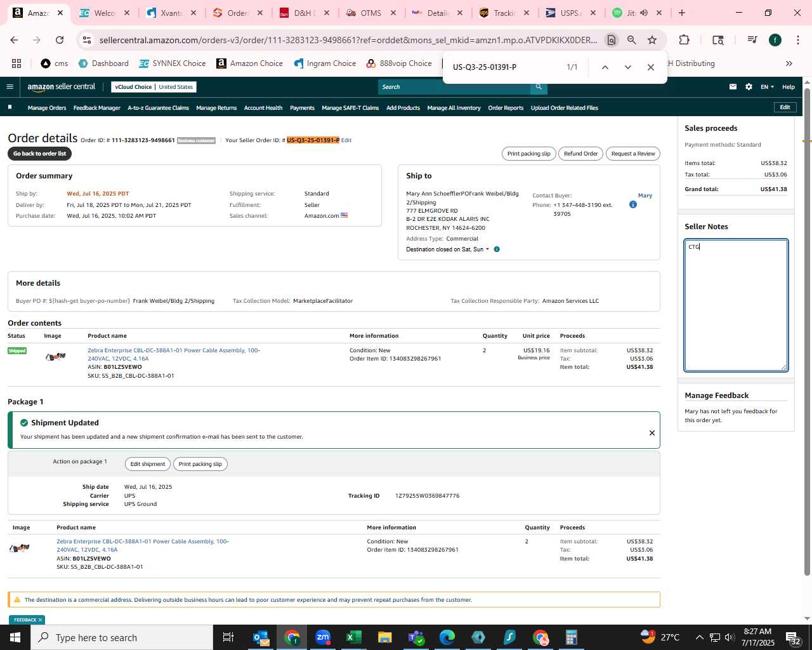Click the product thumbnail in Order contents
The height and width of the screenshot is (650, 812).
point(56,357)
